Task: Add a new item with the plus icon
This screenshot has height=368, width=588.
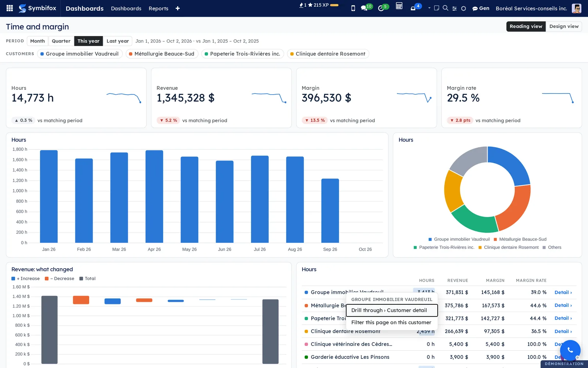Action: [x=178, y=8]
